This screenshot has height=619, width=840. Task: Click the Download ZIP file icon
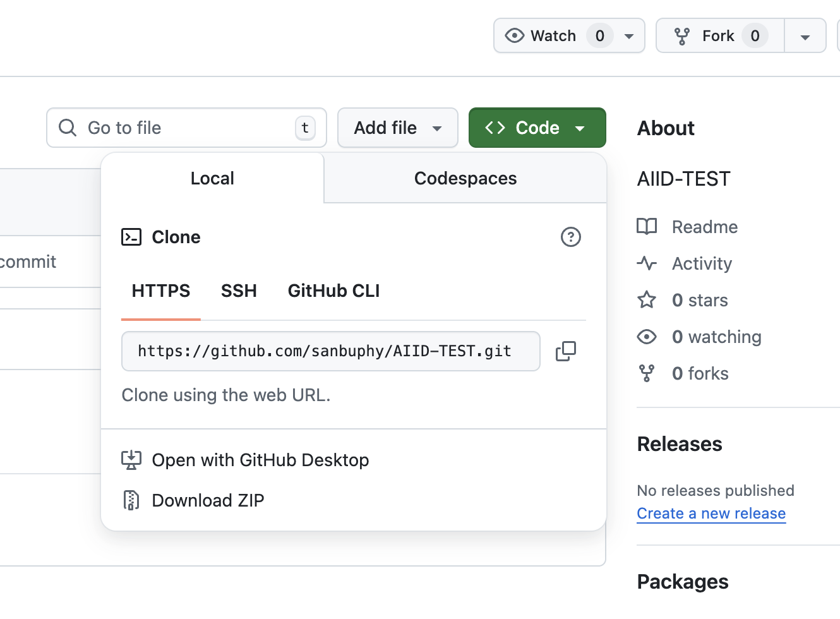131,500
